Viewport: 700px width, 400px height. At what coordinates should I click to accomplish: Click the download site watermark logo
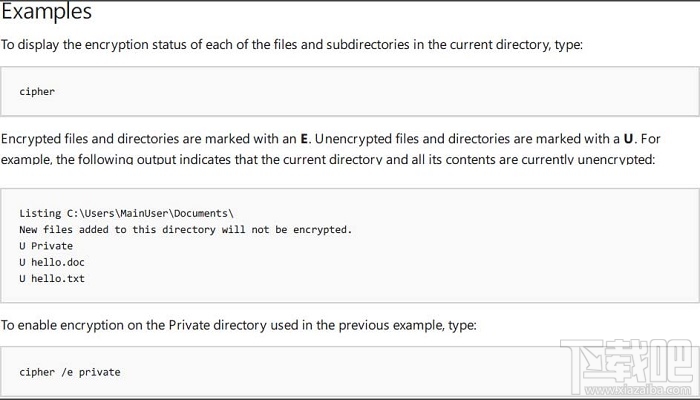click(x=626, y=362)
